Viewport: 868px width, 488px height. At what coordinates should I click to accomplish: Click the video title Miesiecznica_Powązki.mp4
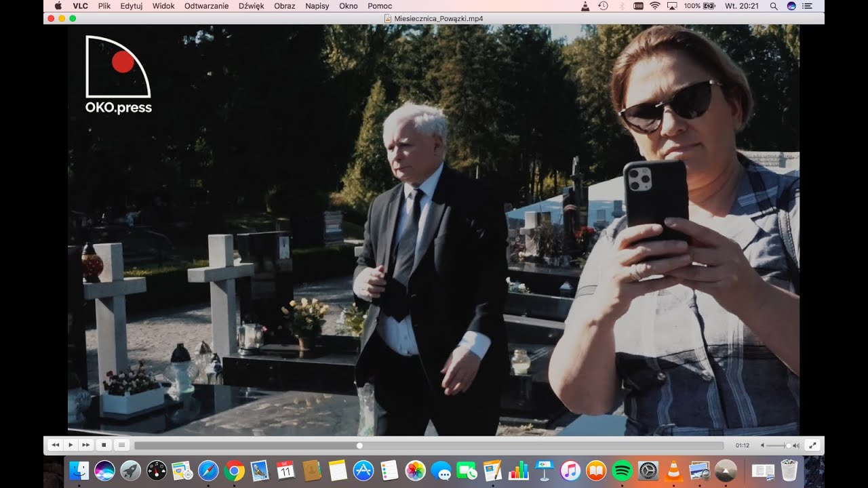tap(438, 18)
